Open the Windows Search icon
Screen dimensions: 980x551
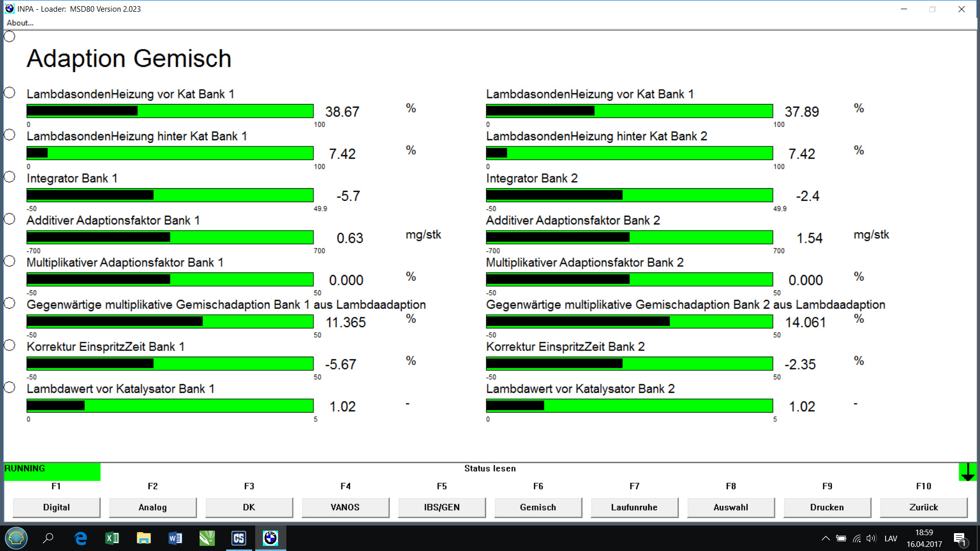point(48,538)
